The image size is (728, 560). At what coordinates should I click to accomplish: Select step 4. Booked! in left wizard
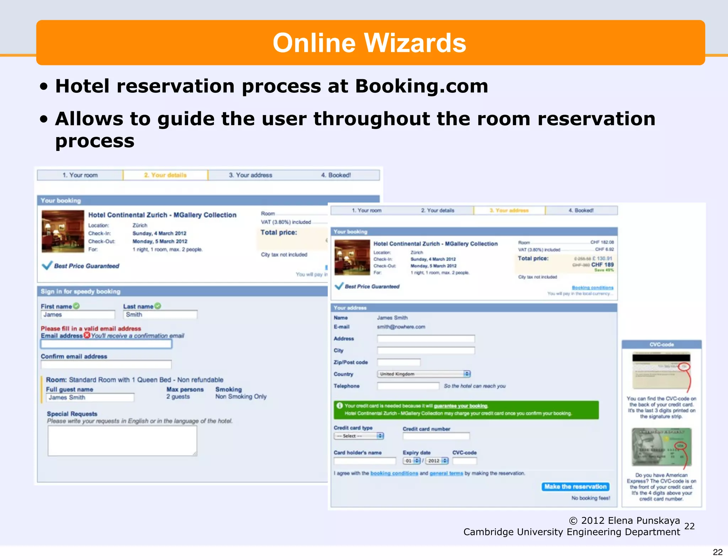[336, 175]
